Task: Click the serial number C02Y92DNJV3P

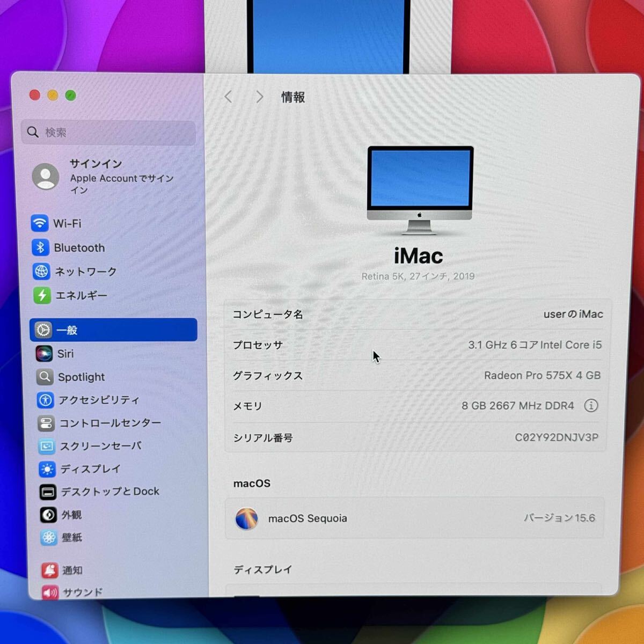Action: click(557, 437)
